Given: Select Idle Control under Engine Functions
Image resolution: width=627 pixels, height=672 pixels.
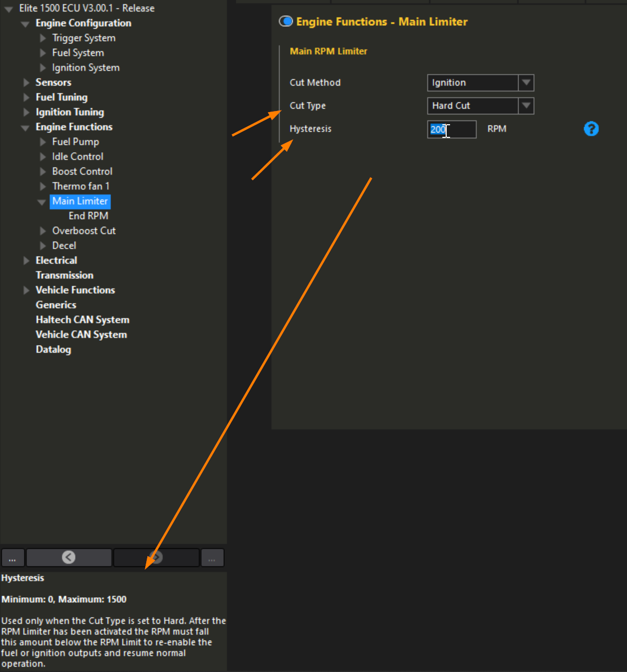Looking at the screenshot, I should coord(77,156).
